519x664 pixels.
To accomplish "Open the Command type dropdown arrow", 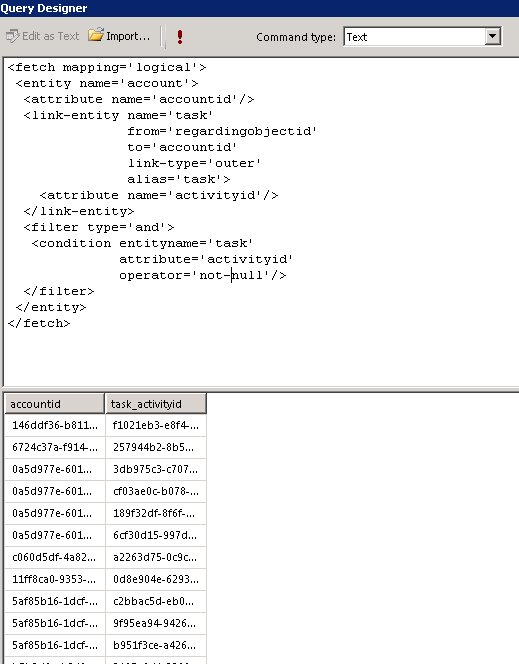I will coord(492,36).
